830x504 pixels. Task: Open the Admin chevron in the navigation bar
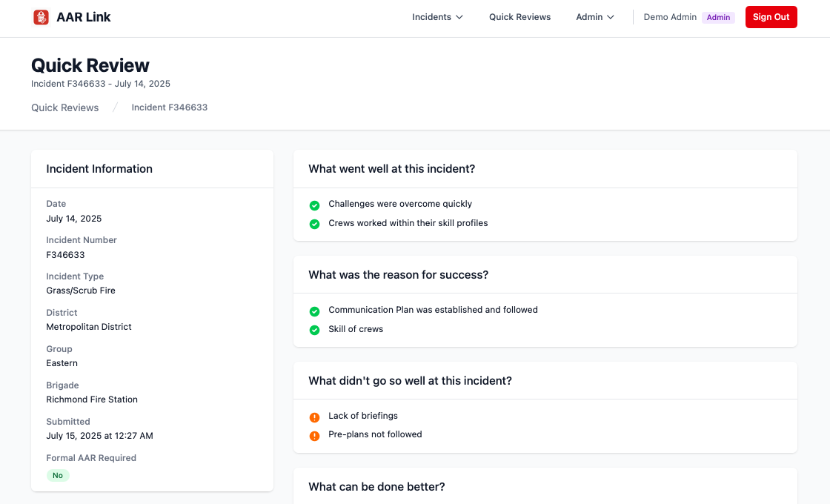(x=613, y=16)
